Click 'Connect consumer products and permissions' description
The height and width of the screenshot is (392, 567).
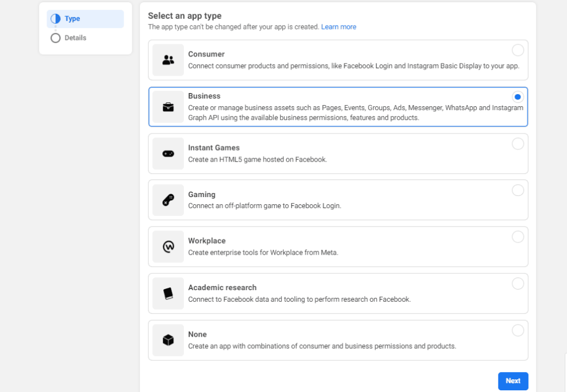[x=354, y=66]
